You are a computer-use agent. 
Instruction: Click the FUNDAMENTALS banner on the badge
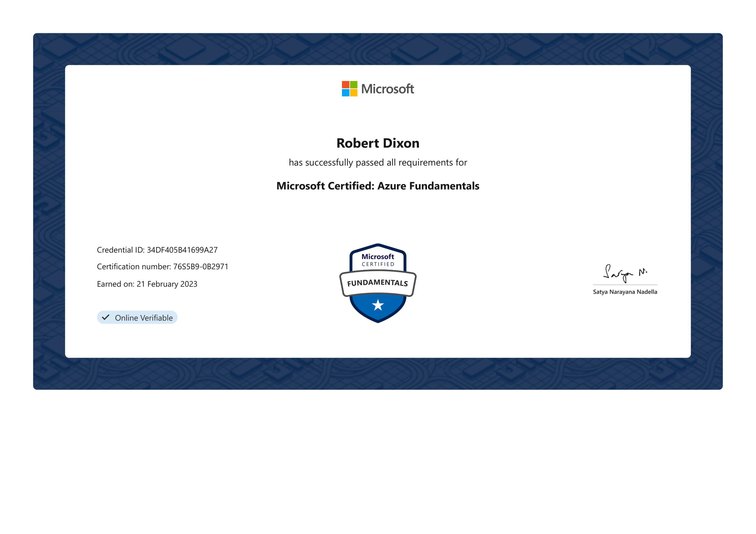coord(378,283)
